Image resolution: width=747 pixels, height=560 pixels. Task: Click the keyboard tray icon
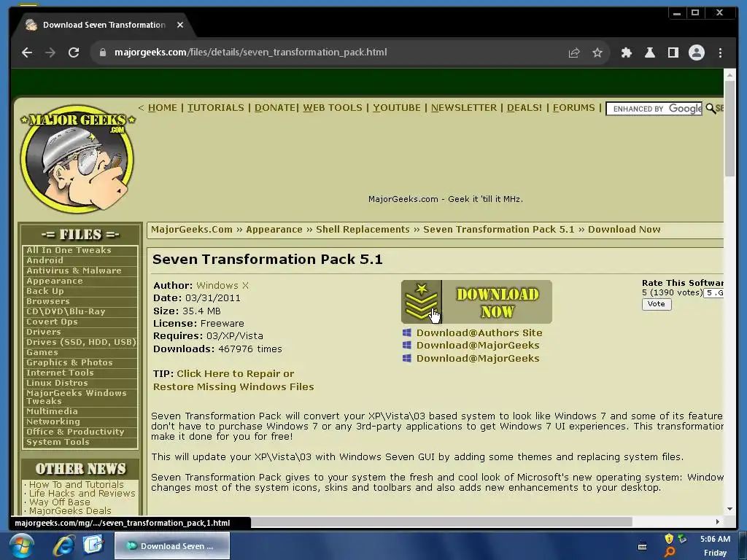(642, 546)
